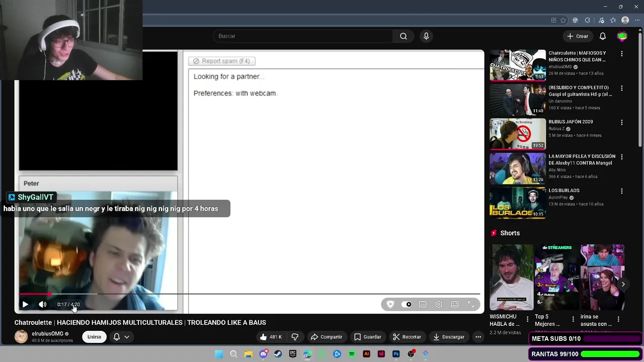Launch Steam from the taskbar
This screenshot has height=362, width=644.
pyautogui.click(x=278, y=354)
